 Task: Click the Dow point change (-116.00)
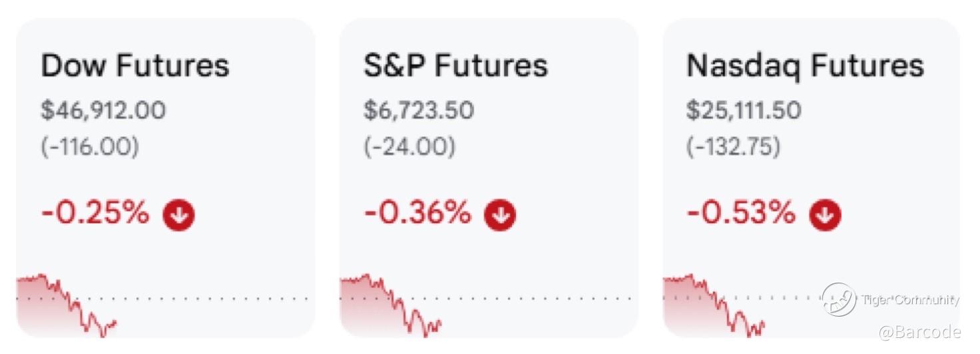(91, 147)
